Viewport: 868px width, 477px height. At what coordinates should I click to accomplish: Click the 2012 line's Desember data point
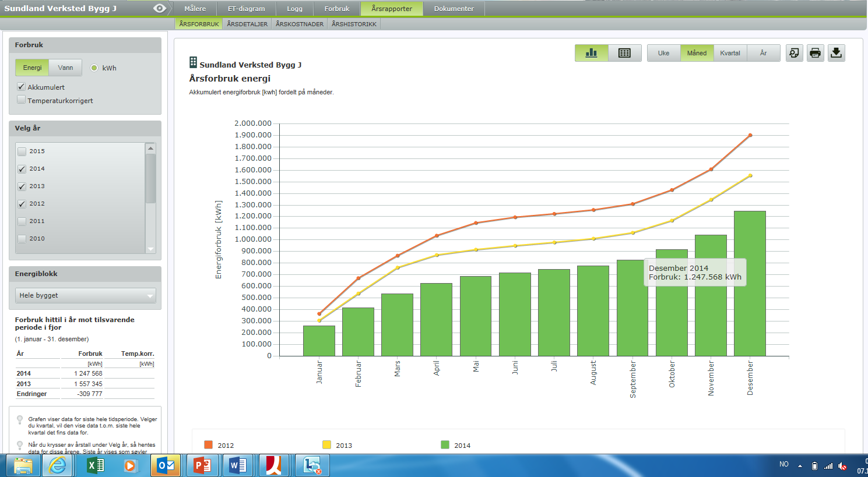tap(750, 135)
